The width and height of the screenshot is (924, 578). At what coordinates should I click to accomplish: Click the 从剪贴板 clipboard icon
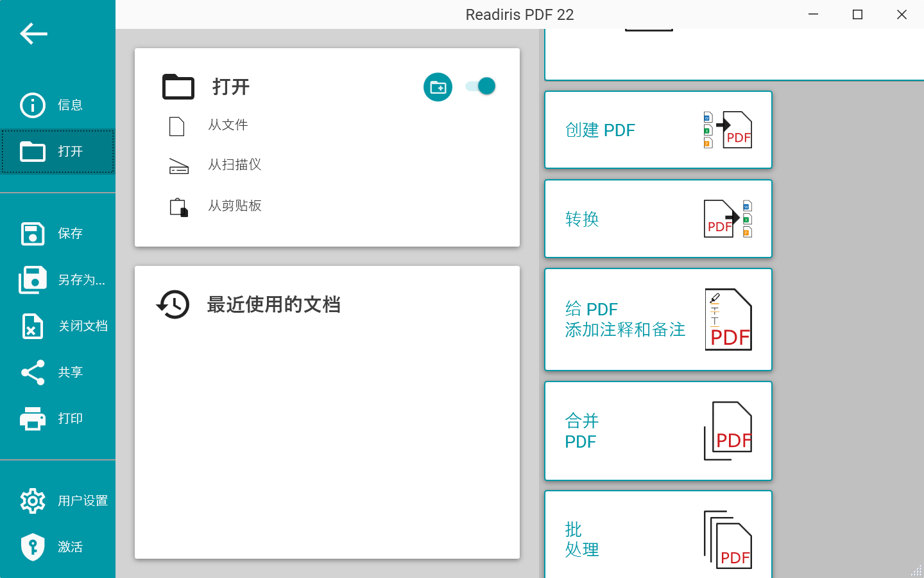click(178, 207)
